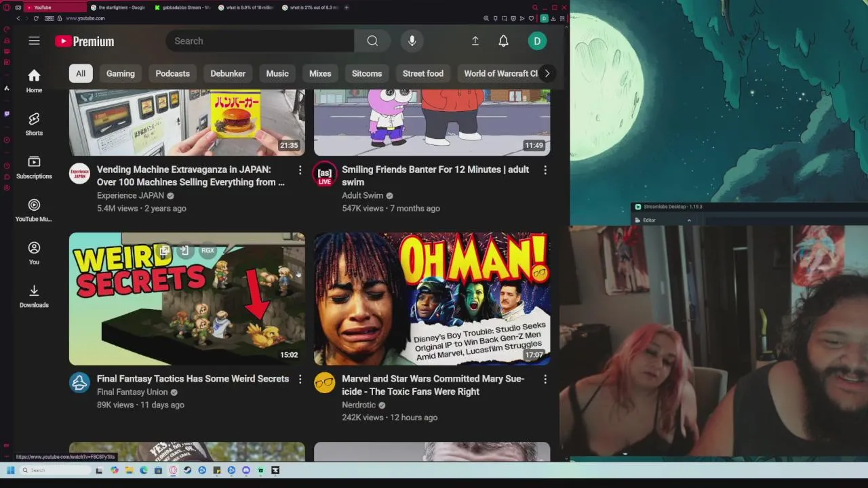Play the Weird Secrets video thumbnail
The height and width of the screenshot is (488, 868).
click(187, 299)
